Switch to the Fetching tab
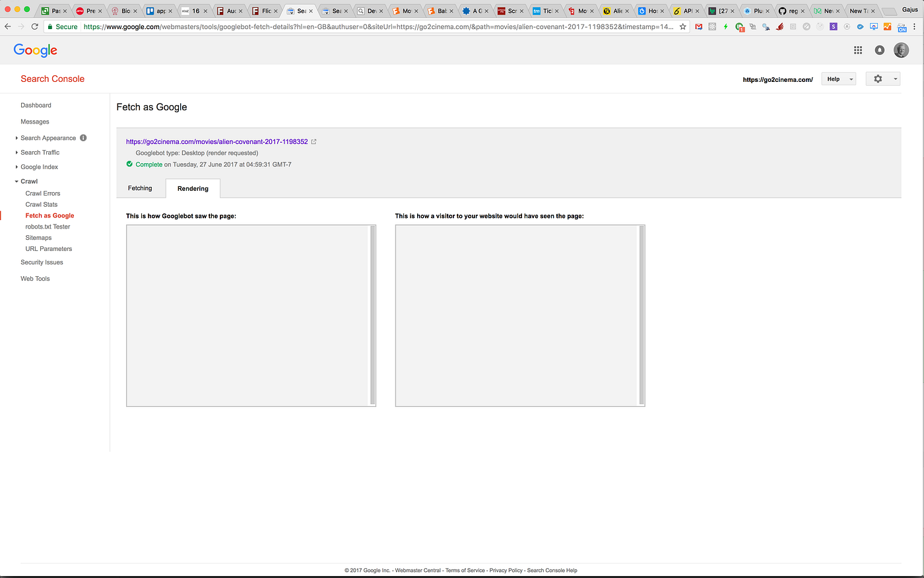924x578 pixels. point(140,188)
